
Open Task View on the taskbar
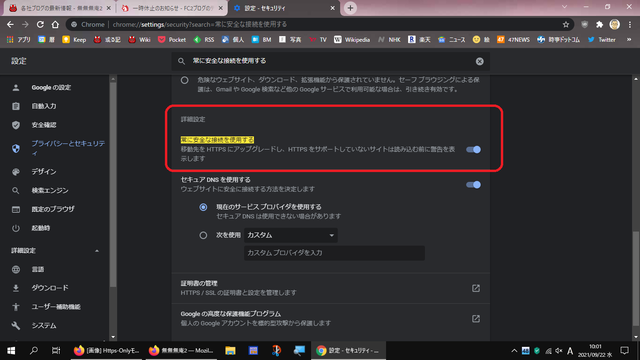point(56,351)
